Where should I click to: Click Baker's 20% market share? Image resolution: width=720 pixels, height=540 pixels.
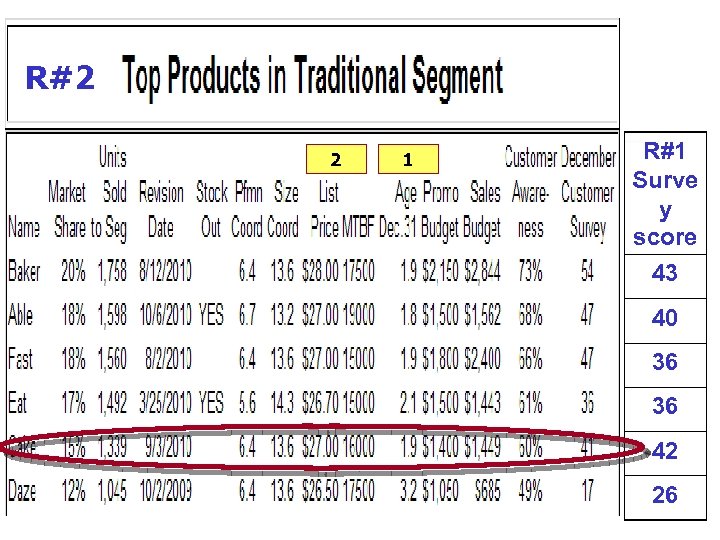[x=73, y=270]
